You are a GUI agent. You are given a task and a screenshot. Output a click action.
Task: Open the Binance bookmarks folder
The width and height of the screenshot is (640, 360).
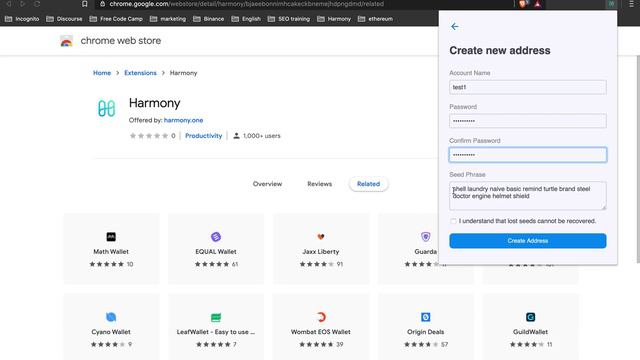(x=209, y=19)
